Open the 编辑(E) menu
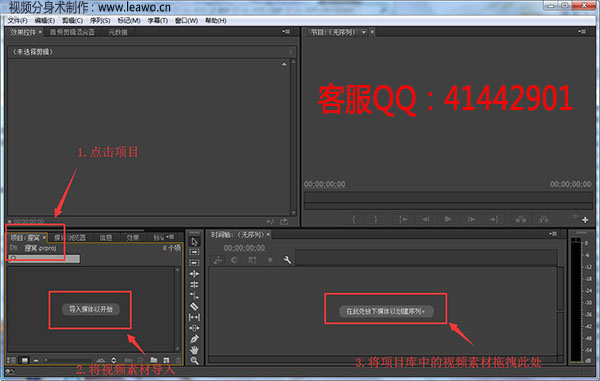This screenshot has height=381, width=600. pos(44,21)
